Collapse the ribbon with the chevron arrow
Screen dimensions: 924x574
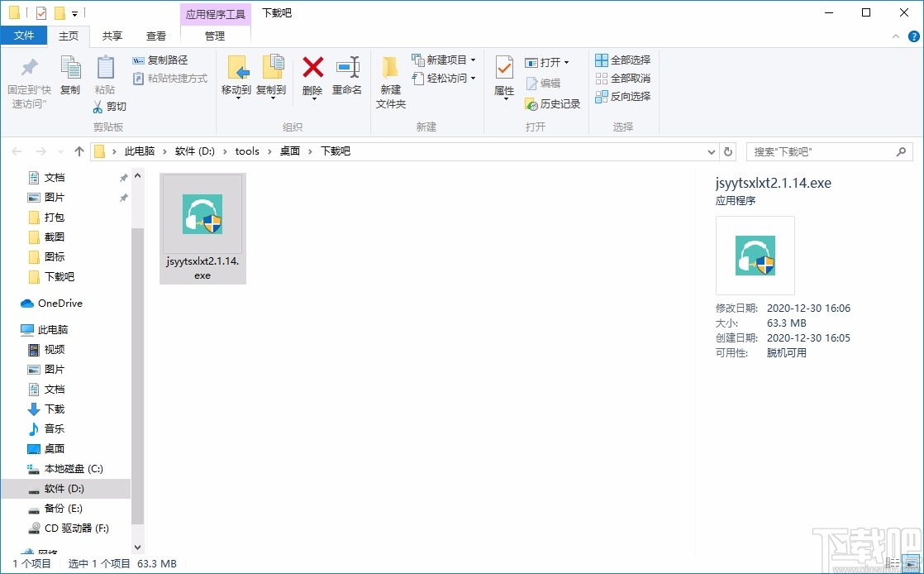[895, 36]
